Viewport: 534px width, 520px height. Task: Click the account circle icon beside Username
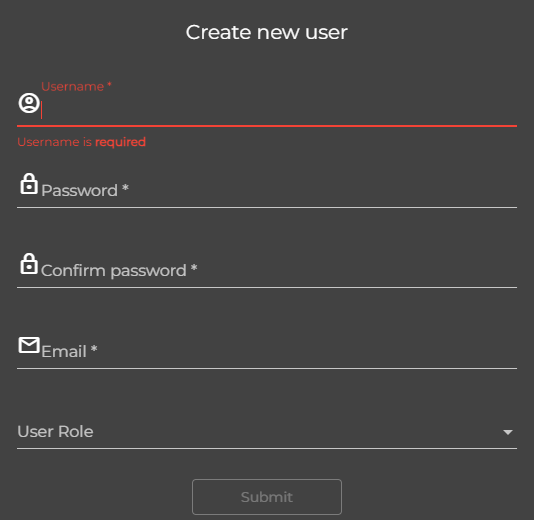29,103
